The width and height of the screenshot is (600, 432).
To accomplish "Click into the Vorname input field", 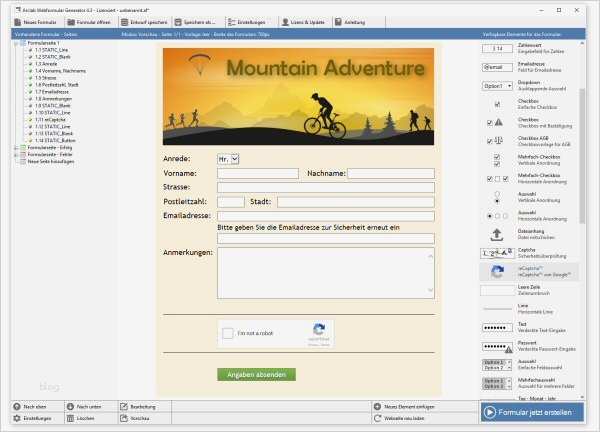I will 258,174.
